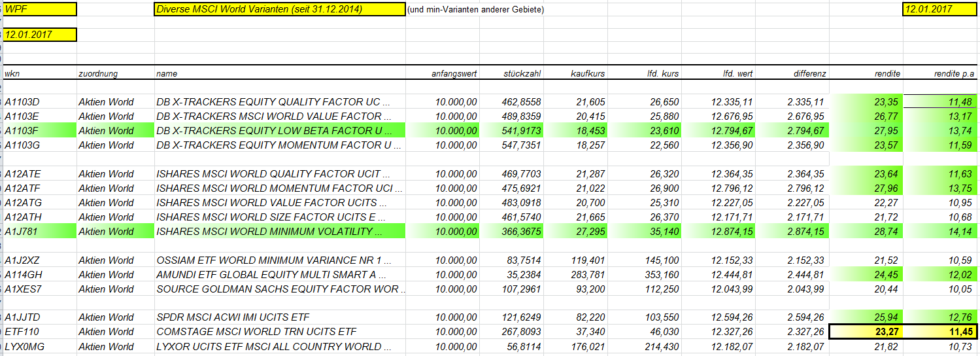Click WKN cell ETF110

pos(39,332)
